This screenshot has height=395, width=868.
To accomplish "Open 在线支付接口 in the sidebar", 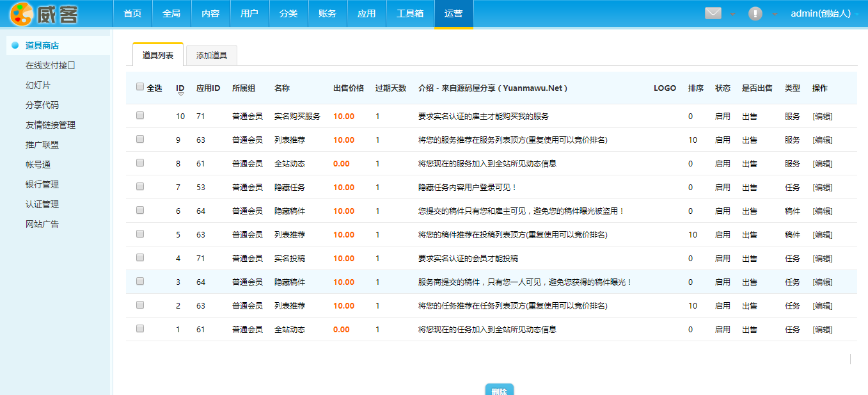I will point(51,65).
